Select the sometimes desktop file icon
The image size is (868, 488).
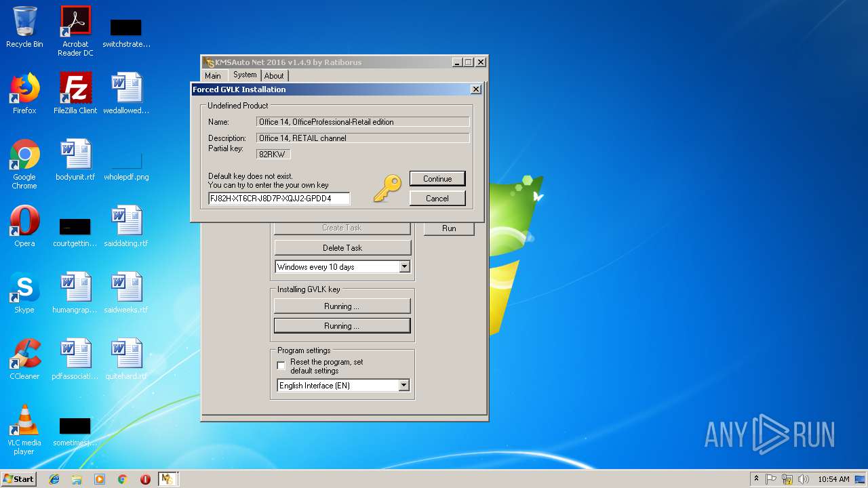click(75, 432)
